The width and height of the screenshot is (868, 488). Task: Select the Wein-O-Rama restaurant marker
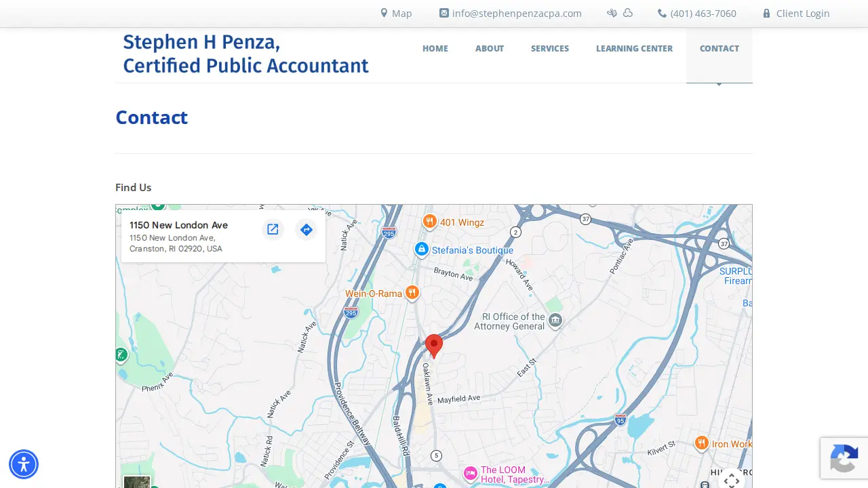tap(412, 293)
